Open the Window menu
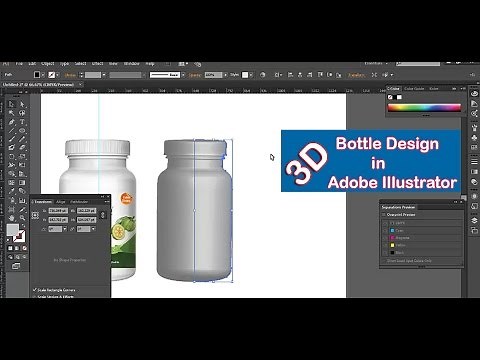480x360 pixels. 132,64
